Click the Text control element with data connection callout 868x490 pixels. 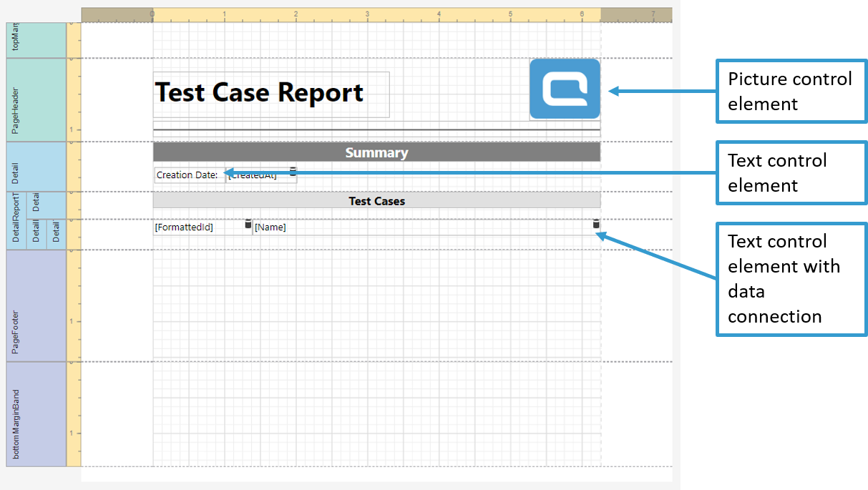(791, 279)
